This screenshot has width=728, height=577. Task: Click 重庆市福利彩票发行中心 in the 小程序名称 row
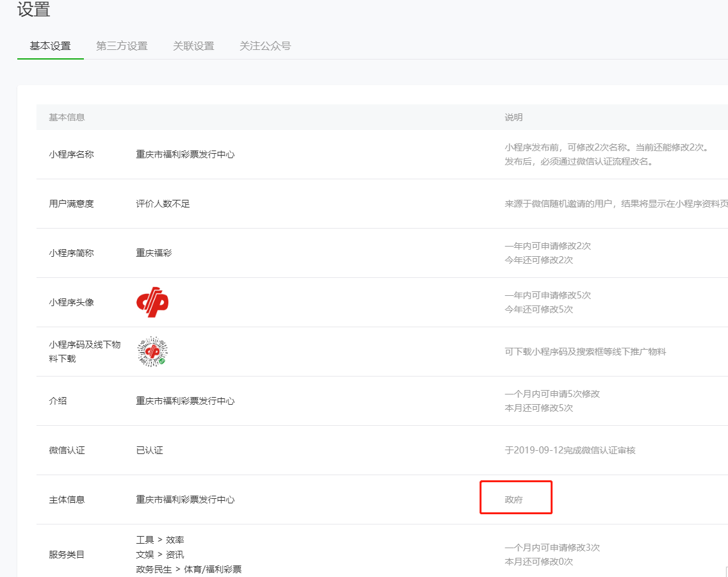[185, 154]
